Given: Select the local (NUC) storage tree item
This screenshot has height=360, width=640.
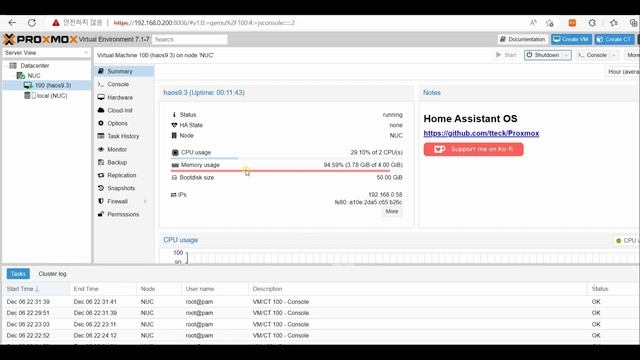Looking at the screenshot, I should click(x=47, y=96).
